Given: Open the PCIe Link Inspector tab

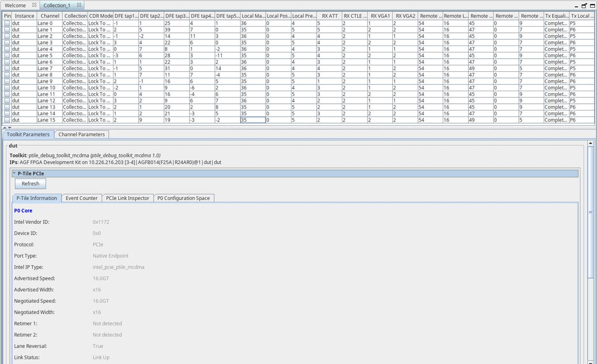Looking at the screenshot, I should [128, 198].
